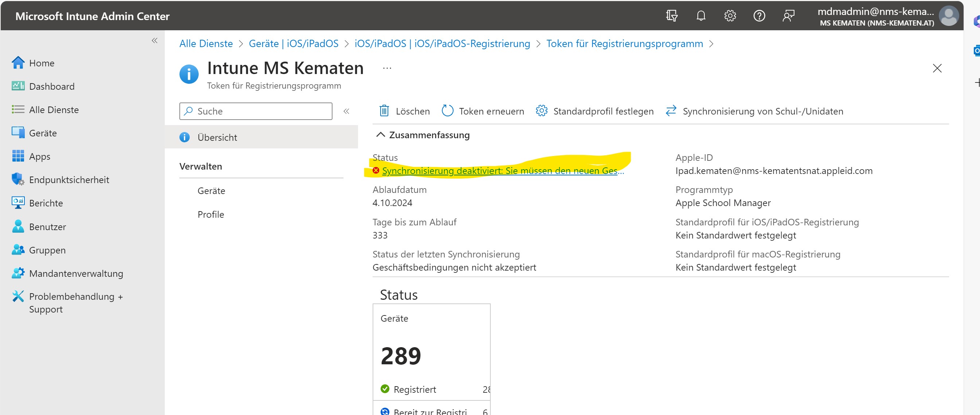Click Alle Dienste breadcrumb link
The height and width of the screenshot is (415, 980).
point(206,43)
